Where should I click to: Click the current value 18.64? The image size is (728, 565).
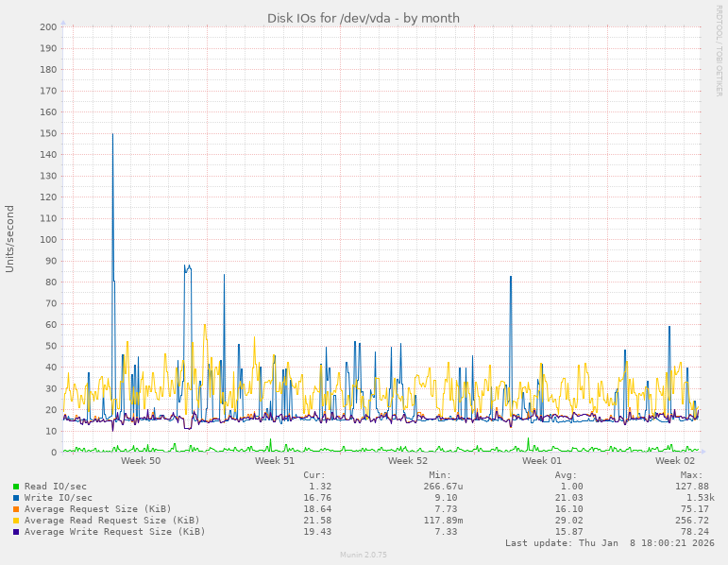click(317, 509)
